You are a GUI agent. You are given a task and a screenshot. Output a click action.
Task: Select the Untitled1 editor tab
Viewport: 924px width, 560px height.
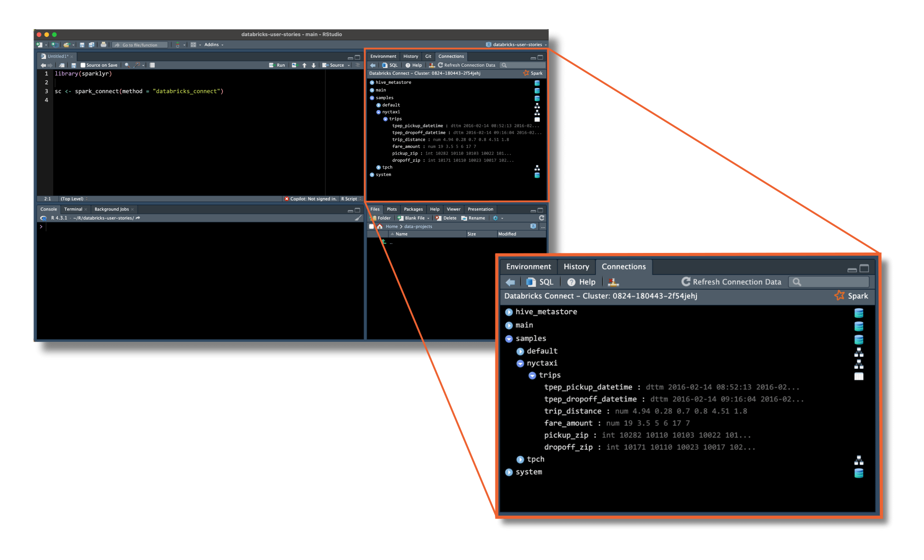[x=58, y=56]
